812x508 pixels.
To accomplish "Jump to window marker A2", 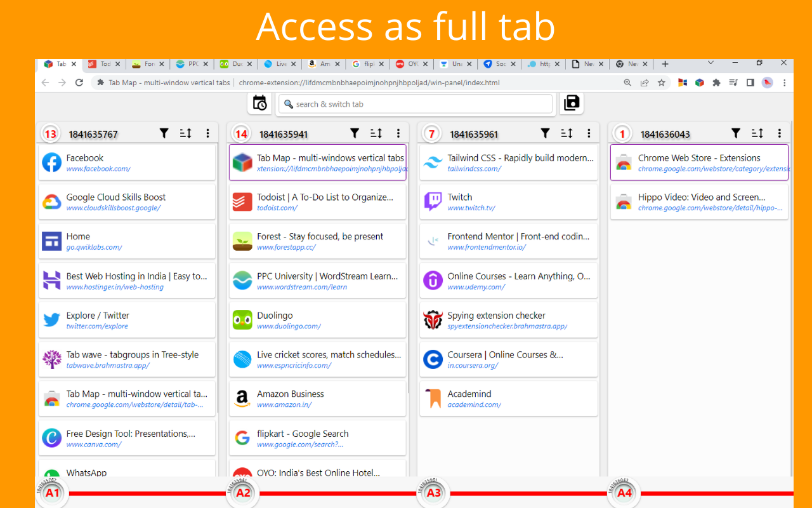I will 243,493.
